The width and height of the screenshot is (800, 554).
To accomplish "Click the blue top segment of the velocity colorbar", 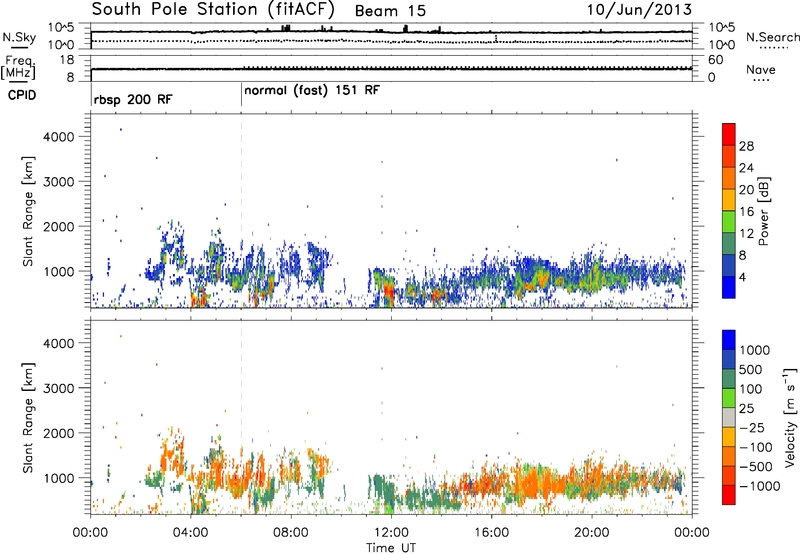I will 729,340.
